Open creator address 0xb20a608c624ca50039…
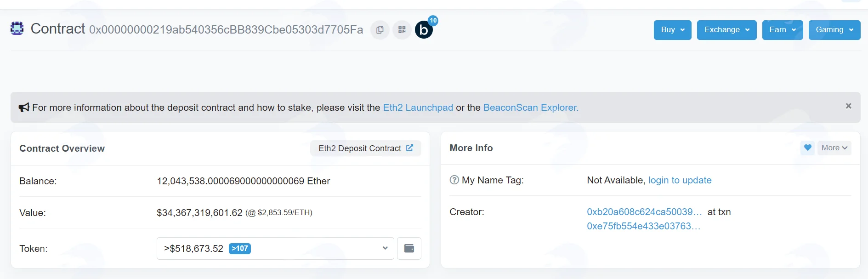868x279 pixels. click(x=644, y=212)
